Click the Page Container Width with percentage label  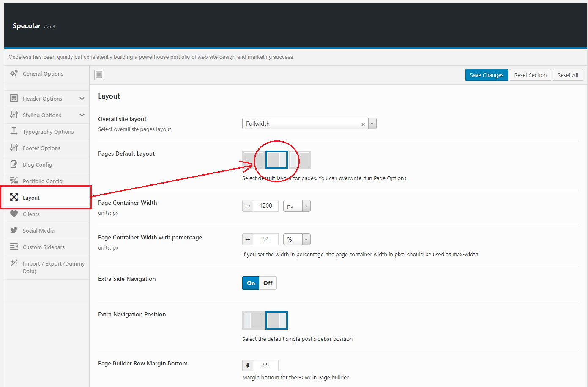(150, 237)
